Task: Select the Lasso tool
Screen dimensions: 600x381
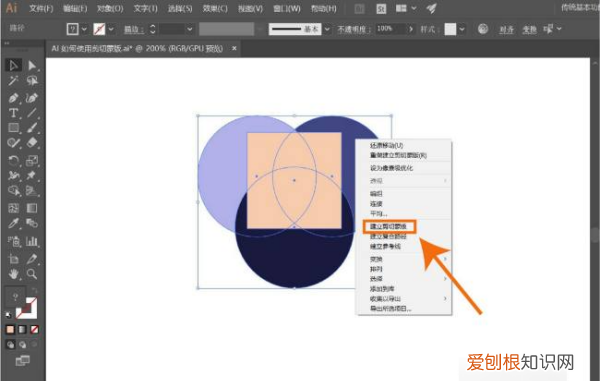Action: pyautogui.click(x=32, y=81)
